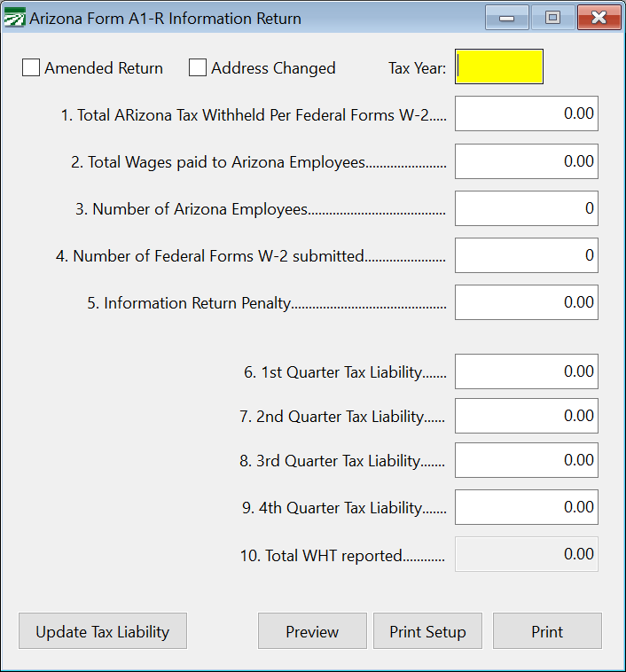Select Number of Federal Forms W-2 field
Viewport: 626px width, 672px height.
pos(526,255)
